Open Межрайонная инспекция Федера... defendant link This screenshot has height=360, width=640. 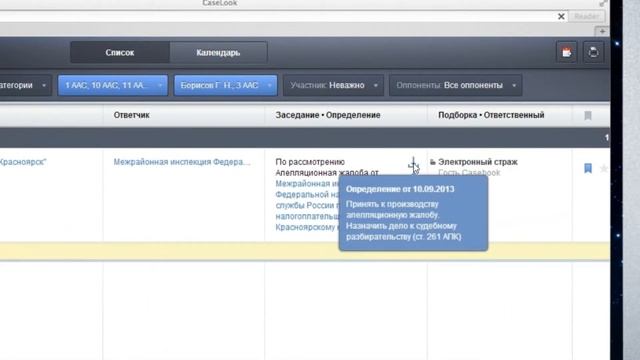point(182,162)
